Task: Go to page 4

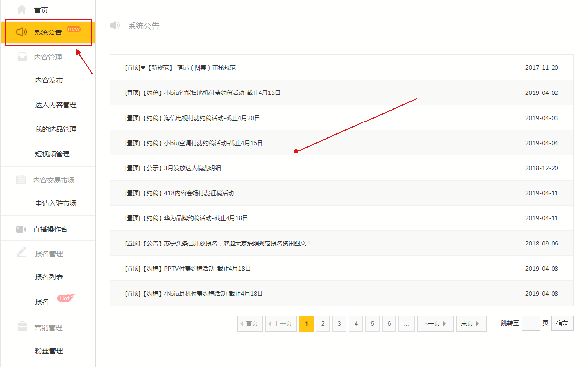Action: coord(356,324)
